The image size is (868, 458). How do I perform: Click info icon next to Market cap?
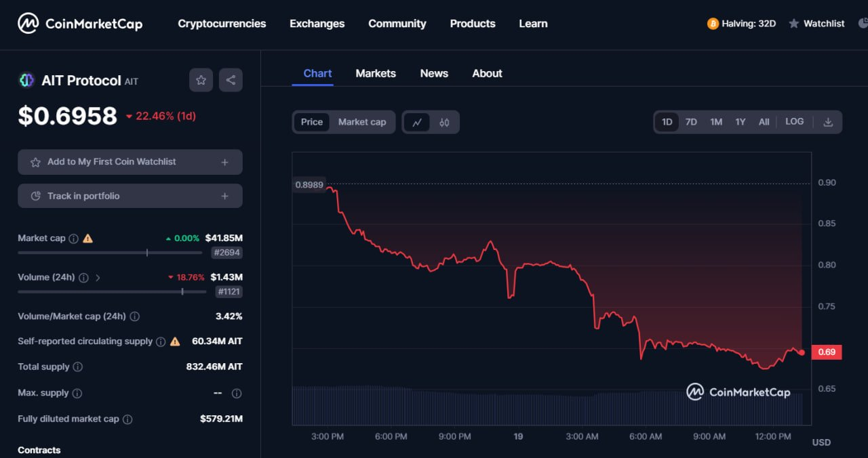(73, 238)
